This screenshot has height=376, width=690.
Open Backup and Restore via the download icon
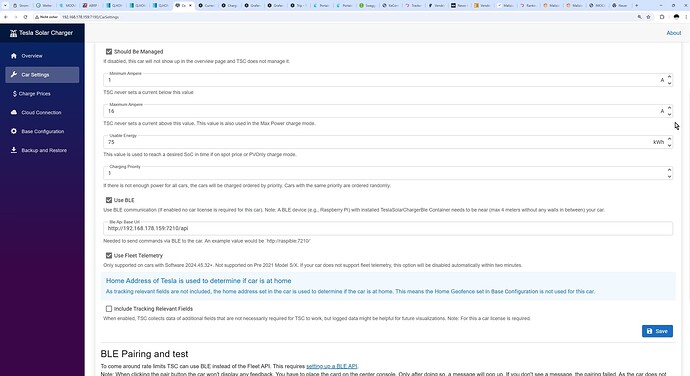tap(14, 150)
